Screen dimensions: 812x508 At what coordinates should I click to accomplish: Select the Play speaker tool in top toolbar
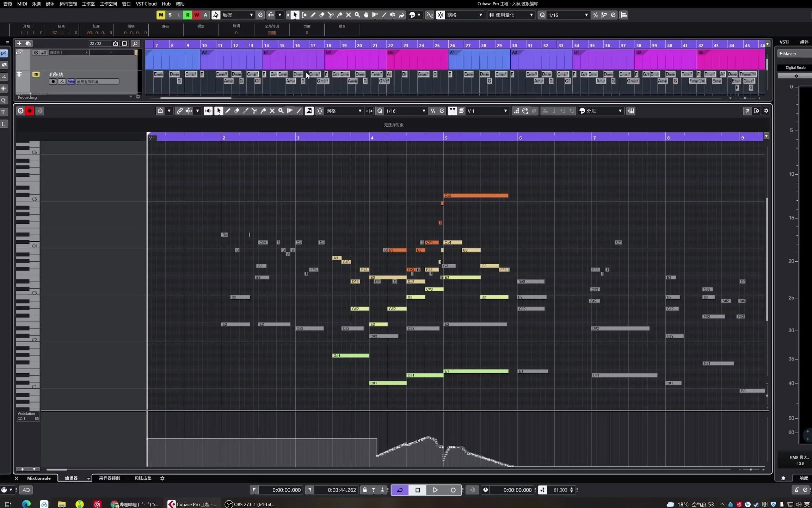coord(392,15)
